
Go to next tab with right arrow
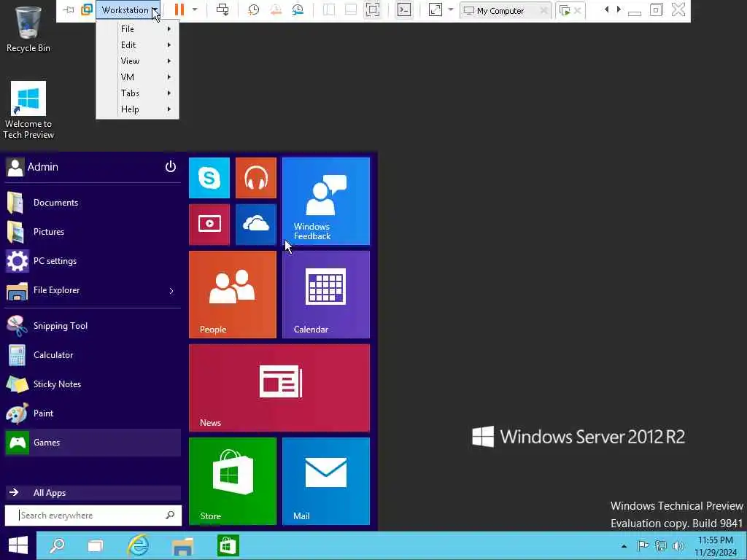click(619, 9)
